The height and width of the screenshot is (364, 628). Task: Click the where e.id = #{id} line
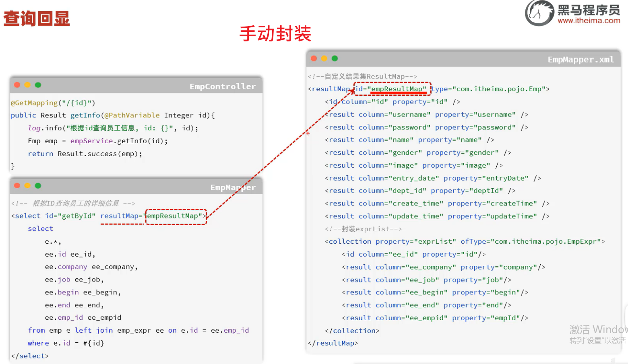click(x=66, y=343)
